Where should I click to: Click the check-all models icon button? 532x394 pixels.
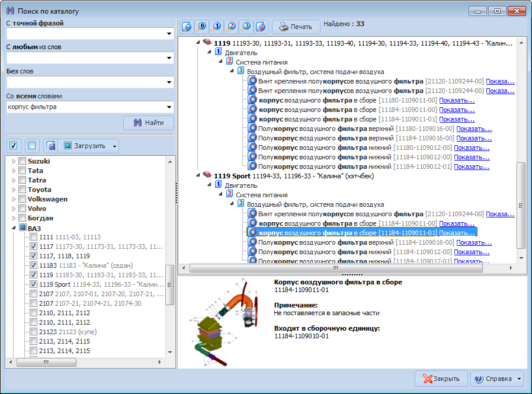pos(14,146)
